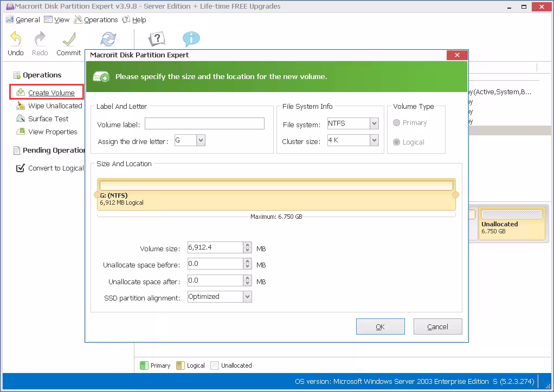Viewport: 554px width, 392px height.
Task: Close the Create Volume dialog
Action: 457,55
